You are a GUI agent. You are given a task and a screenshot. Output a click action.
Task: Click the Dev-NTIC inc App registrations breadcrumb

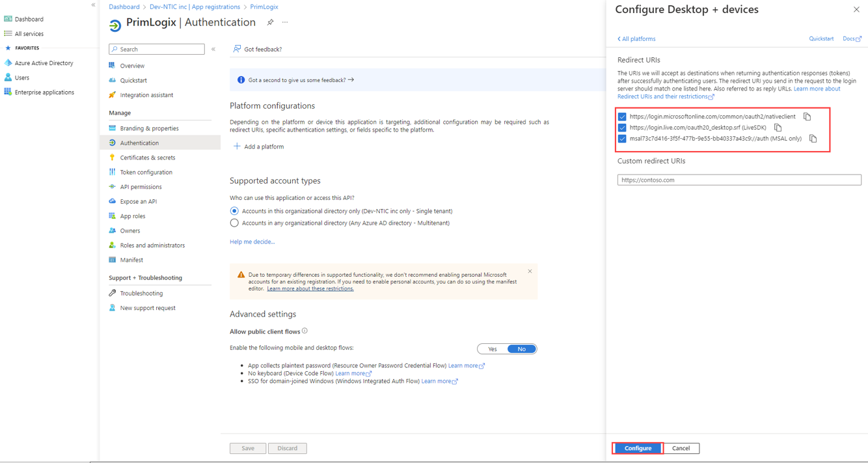coord(196,7)
